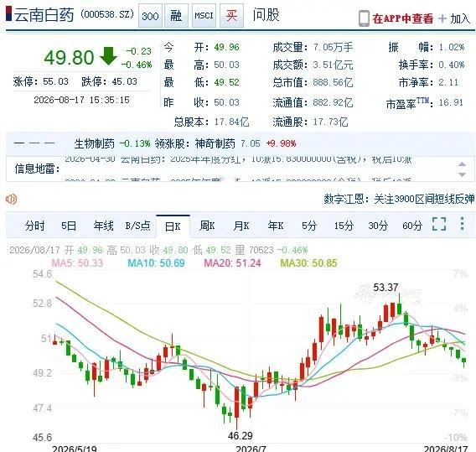
Task: Click the 总市值 888.56亿 value
Action: coord(333,83)
